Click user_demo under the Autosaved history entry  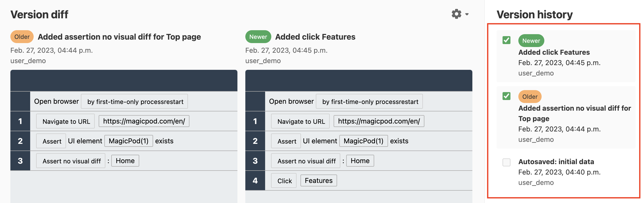[x=536, y=183]
